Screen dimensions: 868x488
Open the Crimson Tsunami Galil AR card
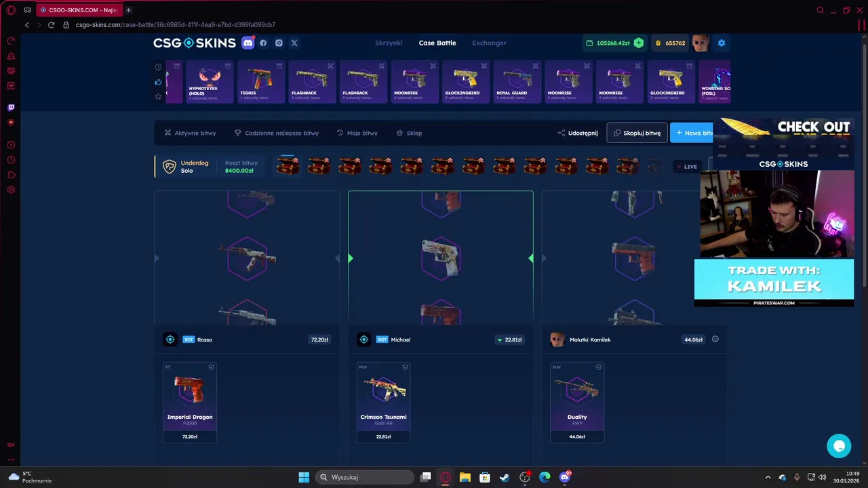[384, 403]
